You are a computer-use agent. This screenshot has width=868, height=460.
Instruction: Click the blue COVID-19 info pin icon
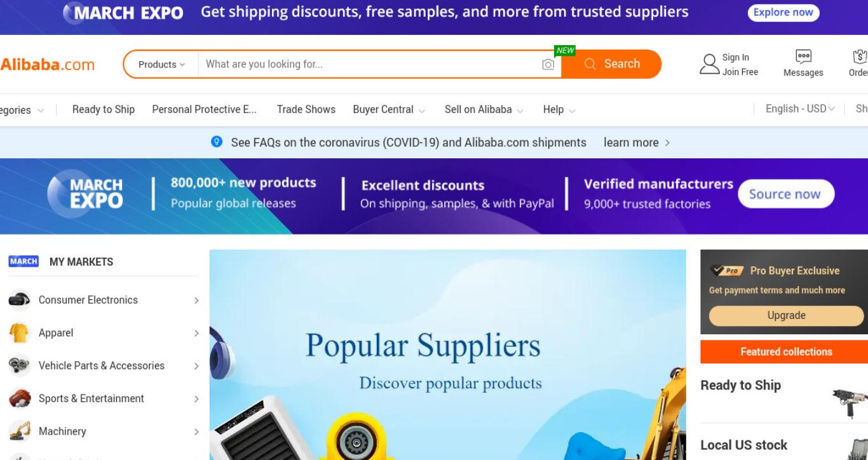(x=217, y=142)
